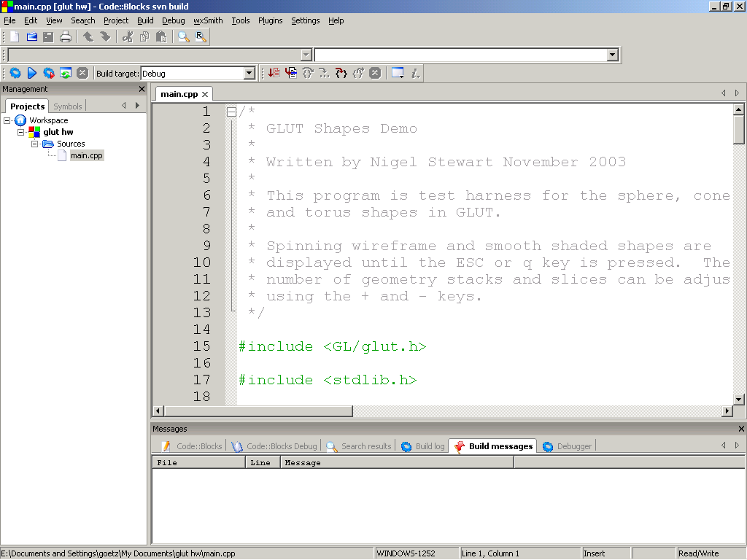Close the main.cpp editor tab
The height and width of the screenshot is (560, 747).
point(206,94)
